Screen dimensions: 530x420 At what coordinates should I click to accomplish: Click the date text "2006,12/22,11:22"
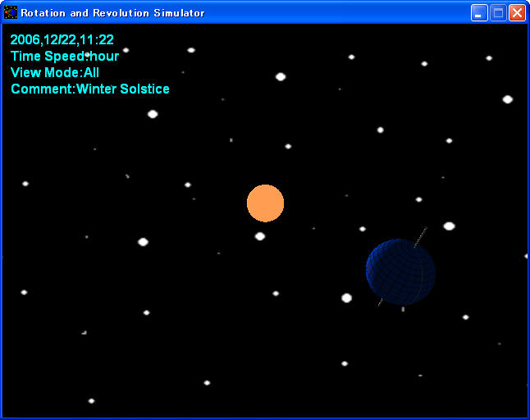(x=62, y=40)
